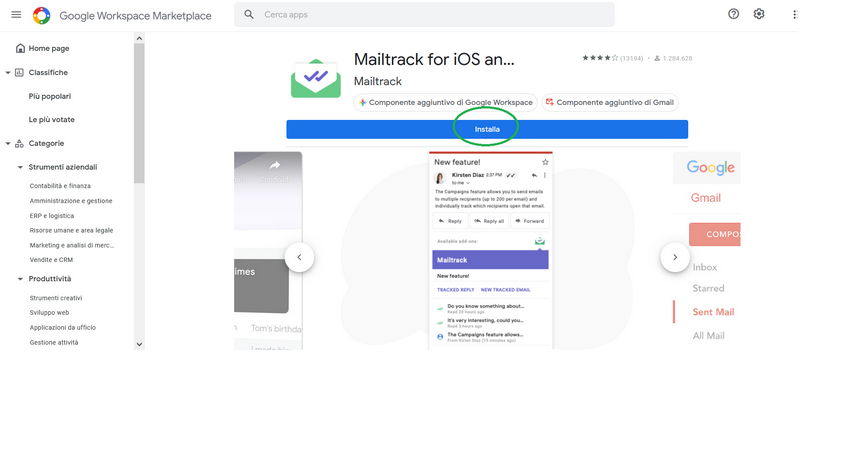This screenshot has height=475, width=844.
Task: Open ERP e logistica category
Action: pyautogui.click(x=52, y=216)
